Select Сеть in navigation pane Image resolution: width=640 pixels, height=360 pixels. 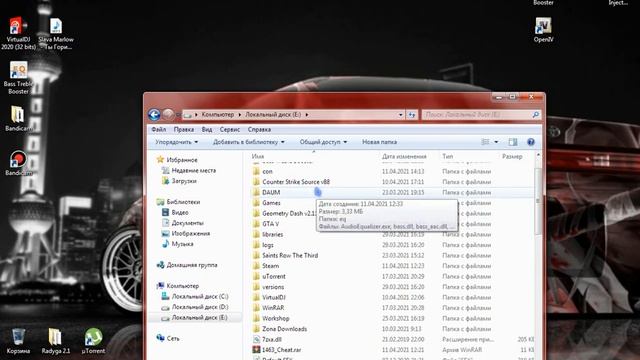[x=173, y=339]
